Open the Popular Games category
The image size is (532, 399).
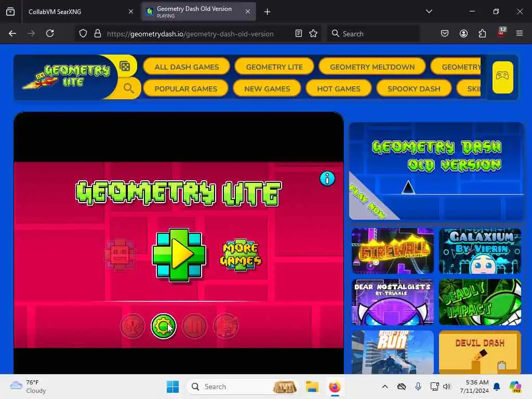pos(185,88)
